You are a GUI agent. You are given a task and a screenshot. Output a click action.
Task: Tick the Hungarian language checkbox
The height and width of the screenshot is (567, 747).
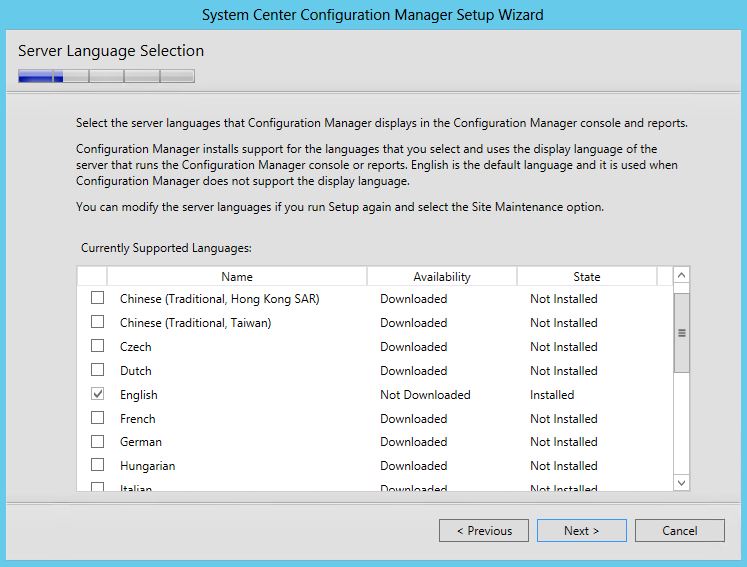tap(98, 465)
